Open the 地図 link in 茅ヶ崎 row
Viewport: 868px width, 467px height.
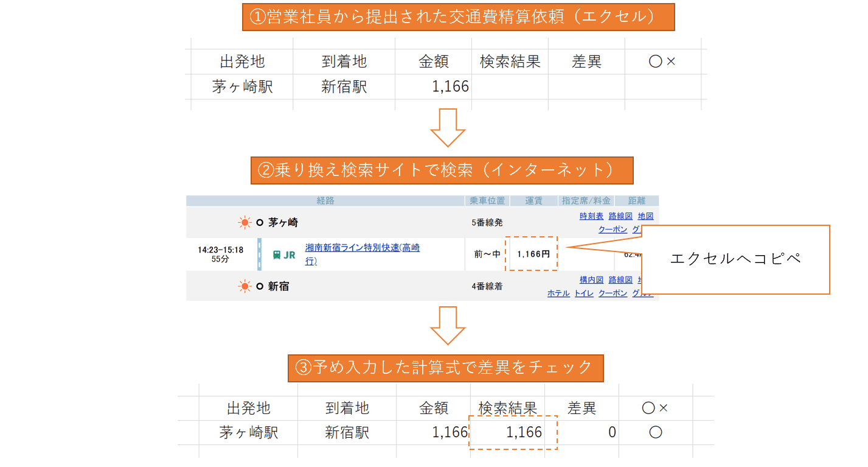click(645, 216)
